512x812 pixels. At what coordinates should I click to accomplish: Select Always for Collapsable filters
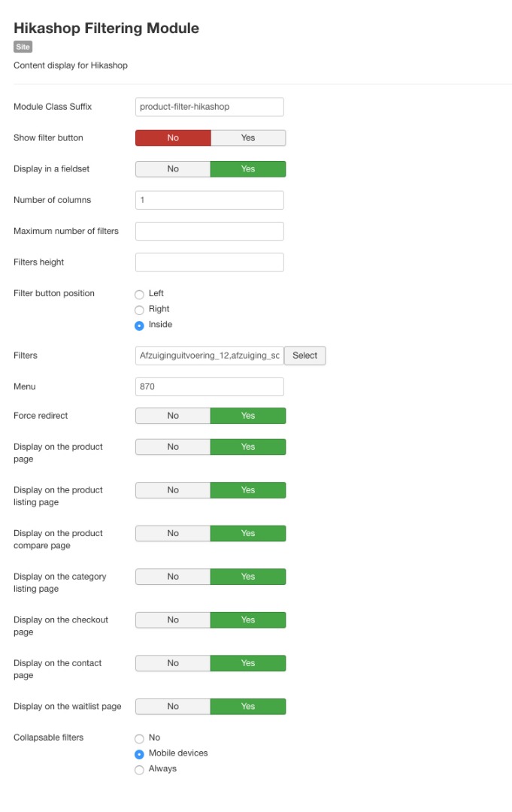tap(139, 770)
